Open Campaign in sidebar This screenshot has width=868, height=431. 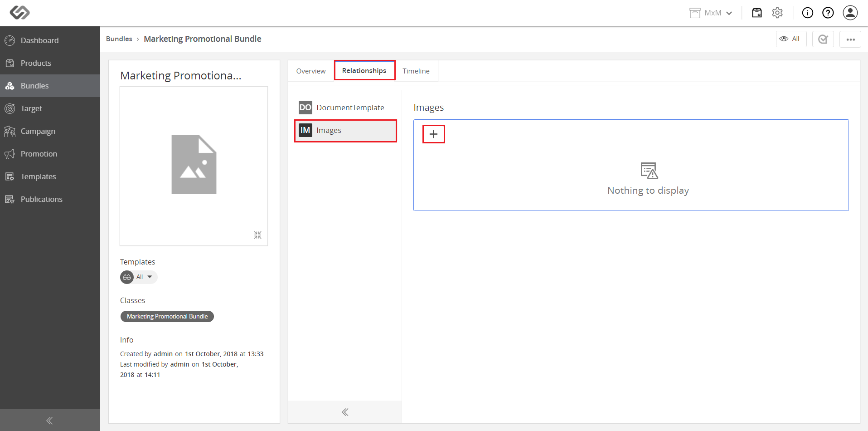[x=50, y=131]
